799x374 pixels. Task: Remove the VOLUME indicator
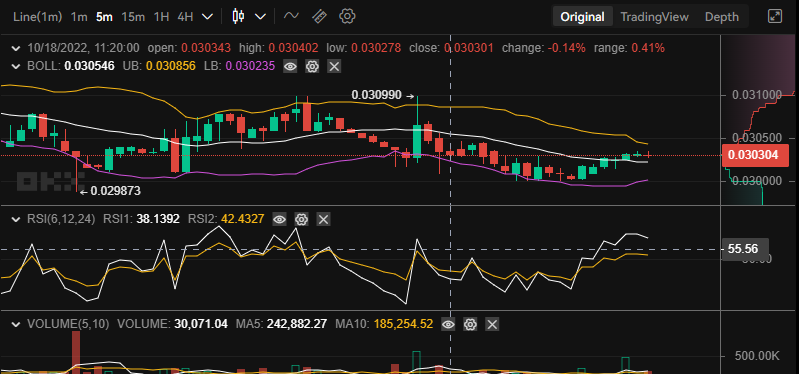coord(492,324)
